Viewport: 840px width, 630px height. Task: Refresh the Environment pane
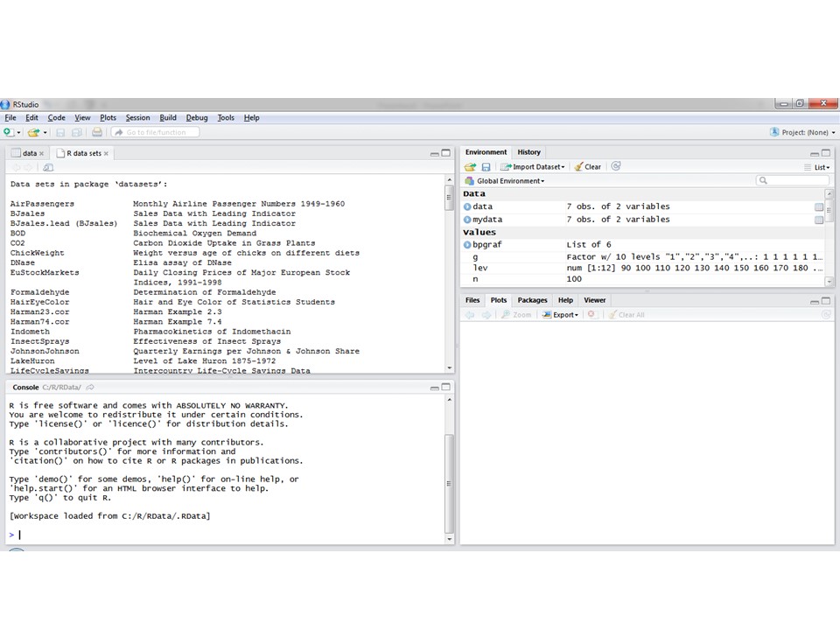(x=616, y=166)
